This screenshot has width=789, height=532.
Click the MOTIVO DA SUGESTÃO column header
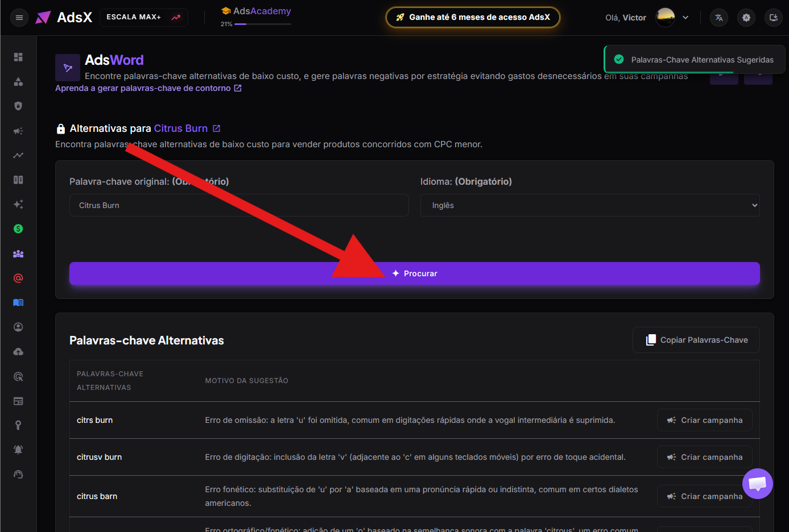click(247, 381)
